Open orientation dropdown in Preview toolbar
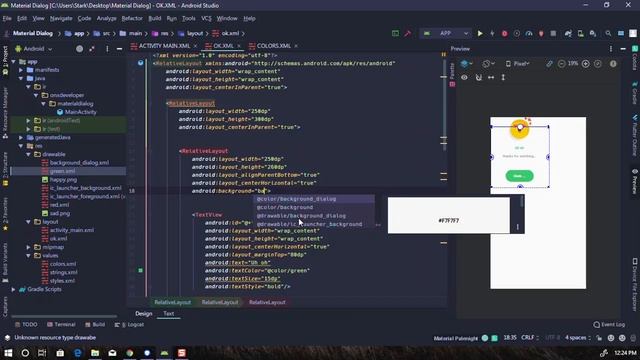640x360 pixels. [488, 64]
